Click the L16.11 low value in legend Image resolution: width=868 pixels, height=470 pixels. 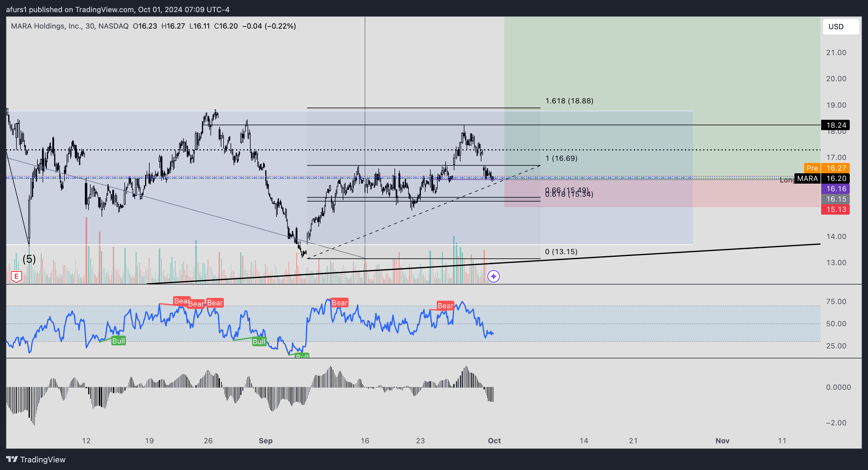point(200,26)
